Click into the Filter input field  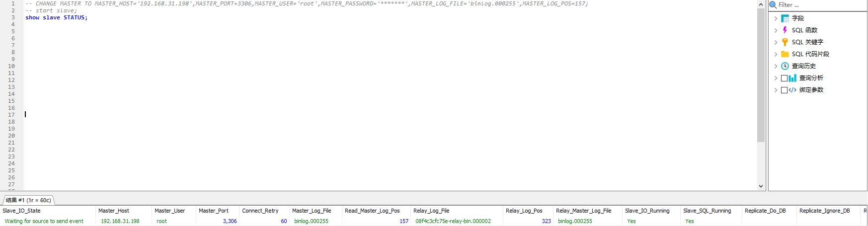tap(820, 5)
